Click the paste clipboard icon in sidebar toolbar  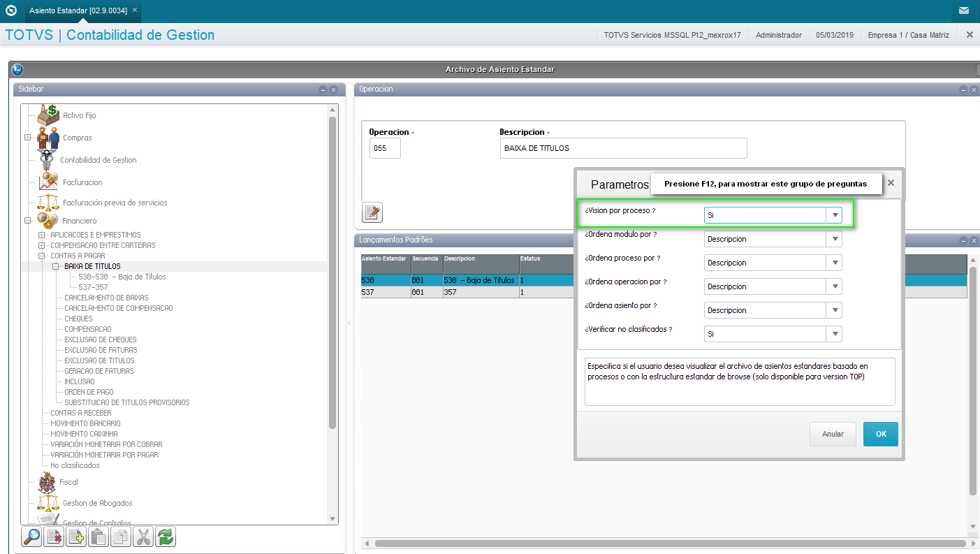point(98,537)
